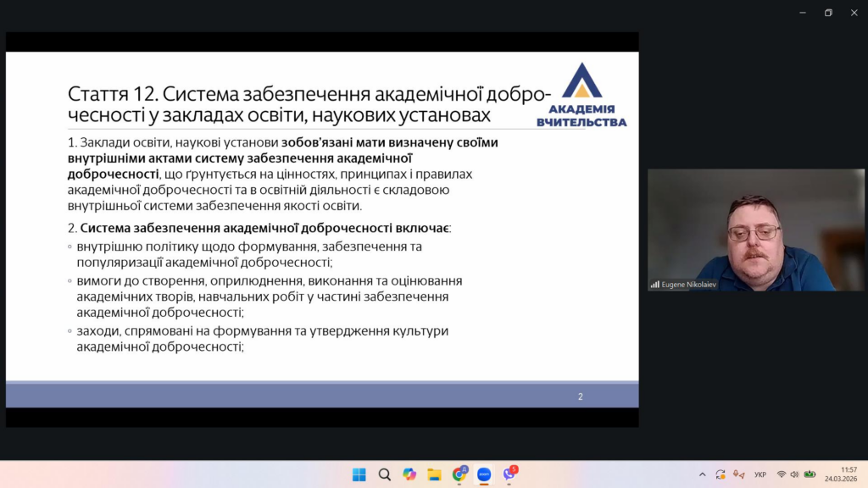Click the taskbar Search magnifier icon
868x488 pixels.
pos(384,474)
